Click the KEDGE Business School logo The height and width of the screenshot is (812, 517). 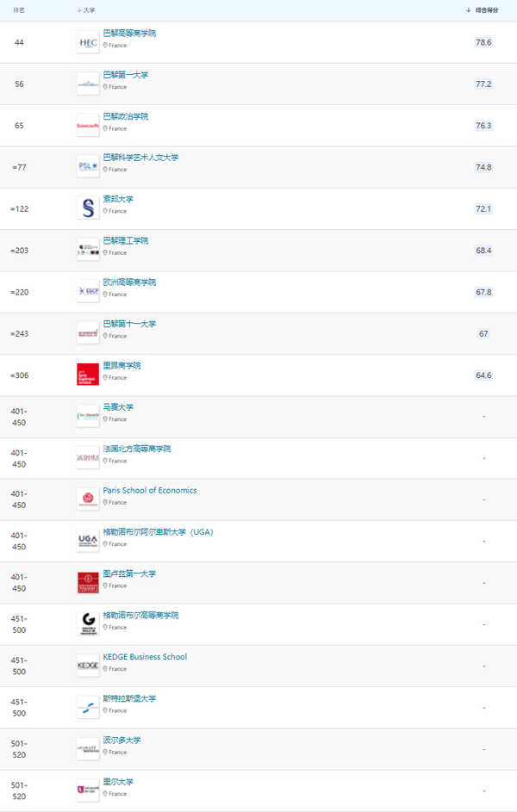click(x=88, y=666)
